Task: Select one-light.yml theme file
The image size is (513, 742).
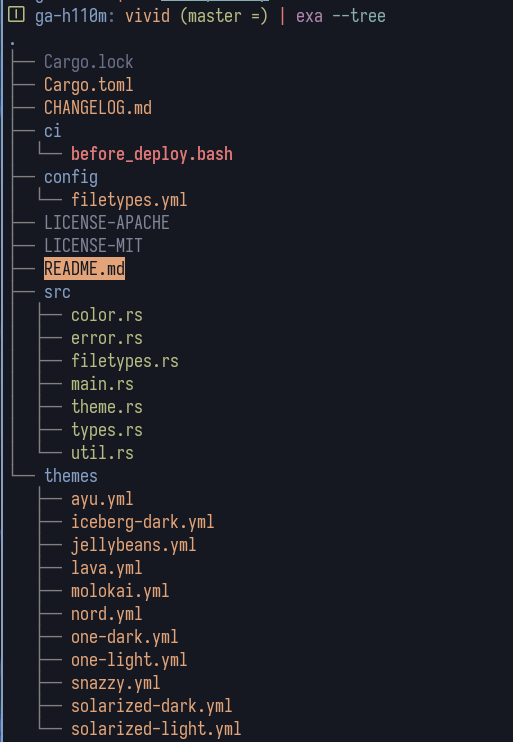Action: click(129, 660)
